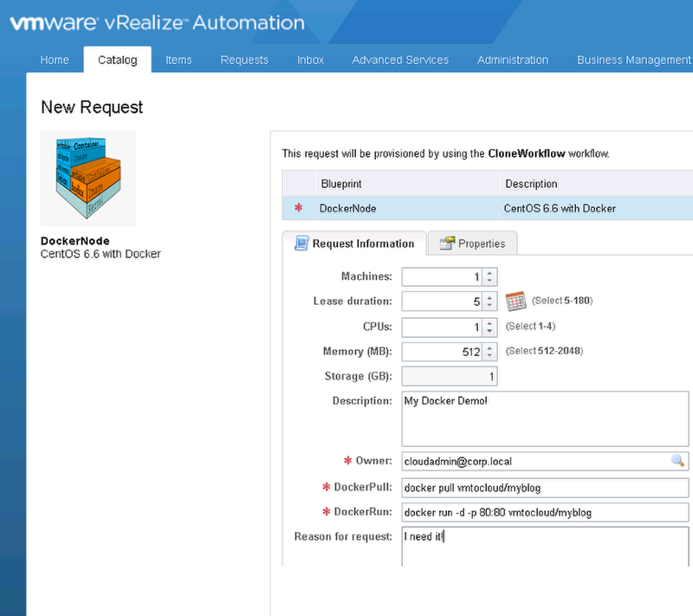The width and height of the screenshot is (693, 616).
Task: Click the red asterisk in DockerNode row
Action: point(299,207)
